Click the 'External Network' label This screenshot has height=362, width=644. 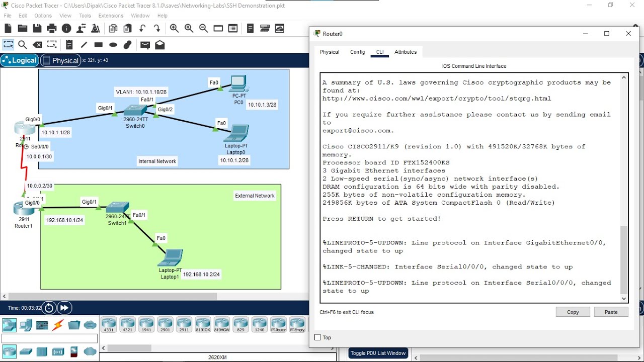click(x=255, y=196)
